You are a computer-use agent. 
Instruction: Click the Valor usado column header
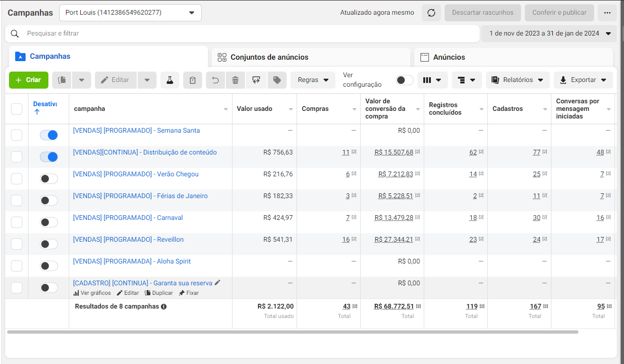[x=264, y=109]
